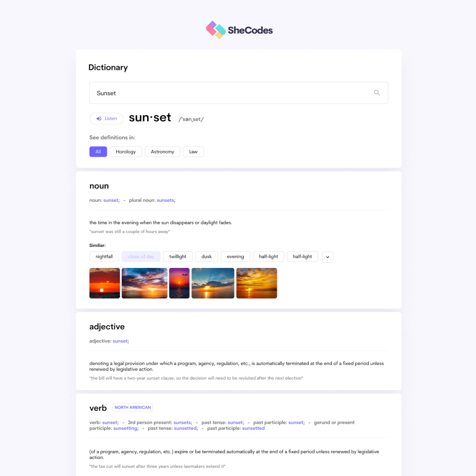Click the first sunset thumbnail image
This screenshot has width=476, height=476.
click(104, 283)
